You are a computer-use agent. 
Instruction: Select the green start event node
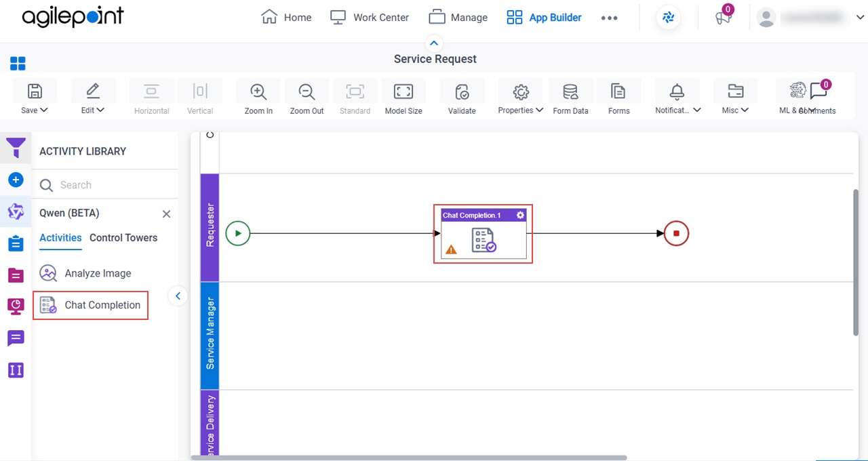click(238, 233)
